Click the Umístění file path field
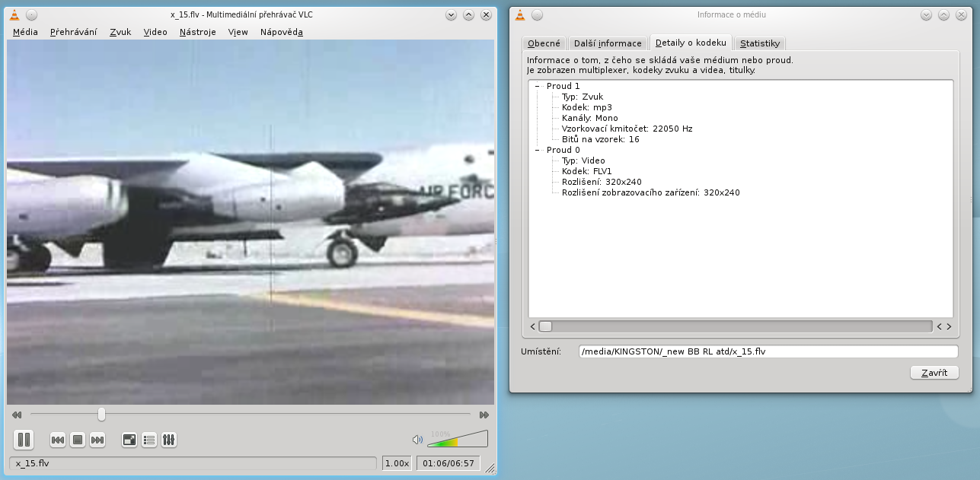 (768, 351)
